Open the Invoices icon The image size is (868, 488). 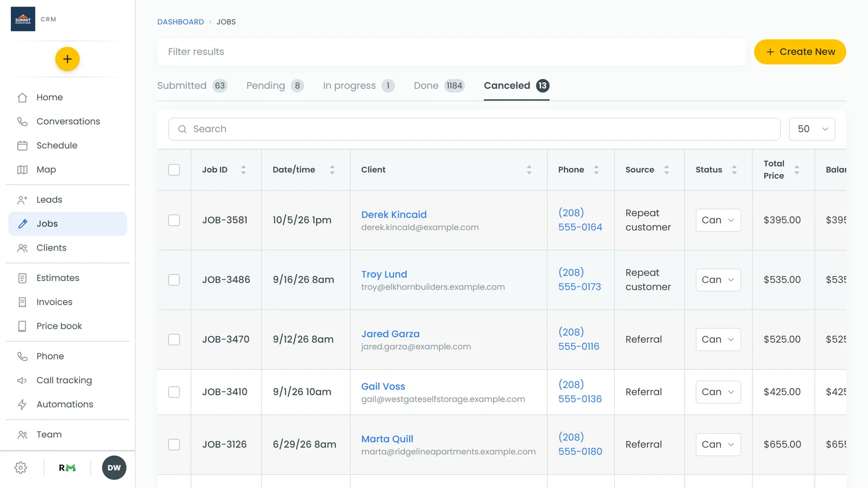click(x=22, y=302)
